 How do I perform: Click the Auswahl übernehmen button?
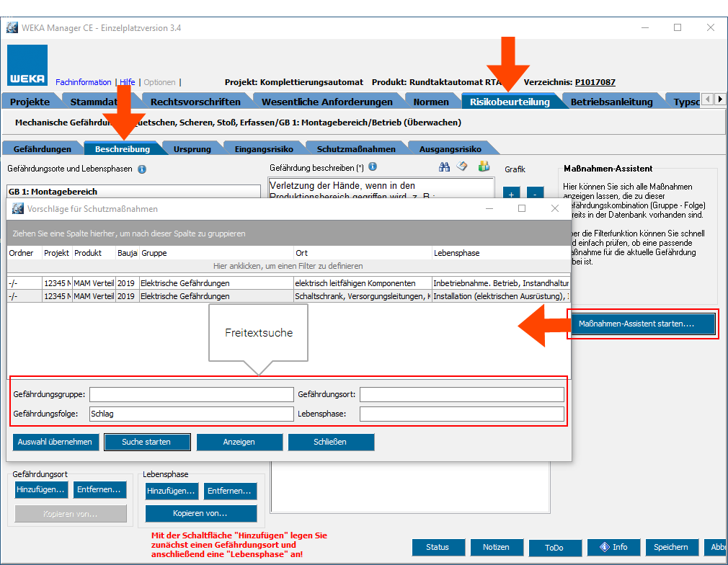click(x=56, y=442)
